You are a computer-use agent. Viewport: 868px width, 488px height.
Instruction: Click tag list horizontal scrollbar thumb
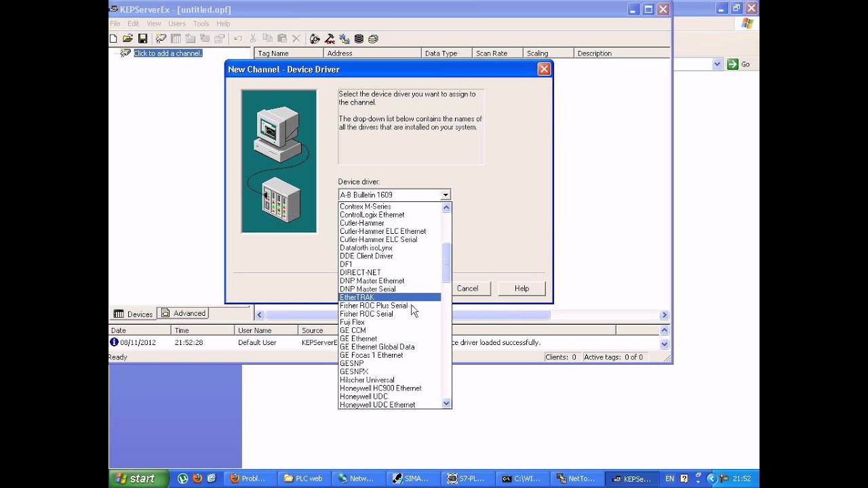click(408, 314)
